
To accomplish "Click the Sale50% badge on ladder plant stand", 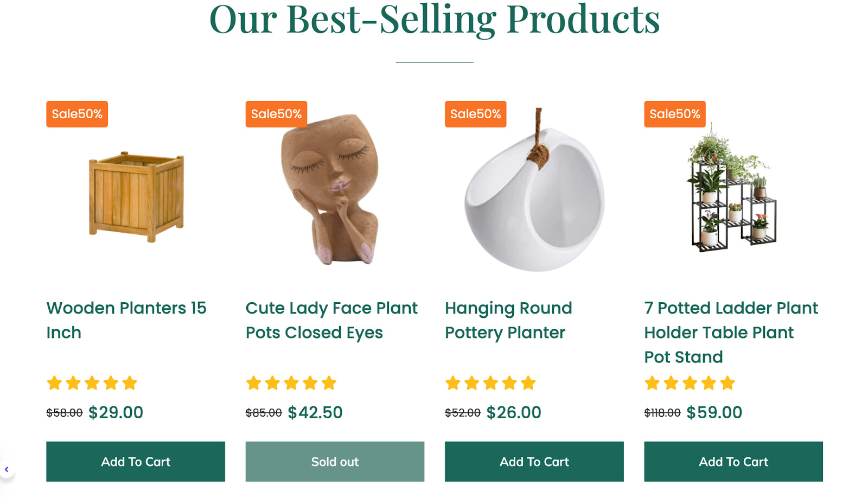I will point(675,114).
